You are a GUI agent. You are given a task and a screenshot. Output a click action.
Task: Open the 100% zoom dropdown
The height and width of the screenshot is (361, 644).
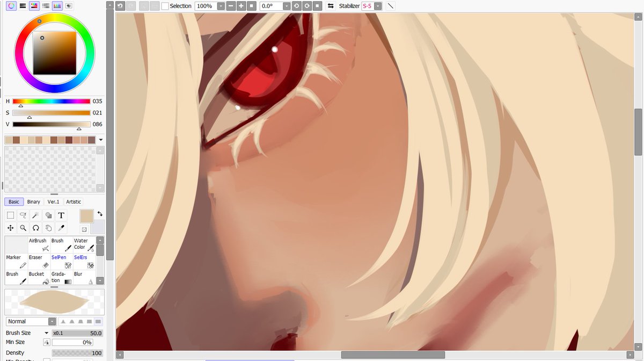point(221,6)
